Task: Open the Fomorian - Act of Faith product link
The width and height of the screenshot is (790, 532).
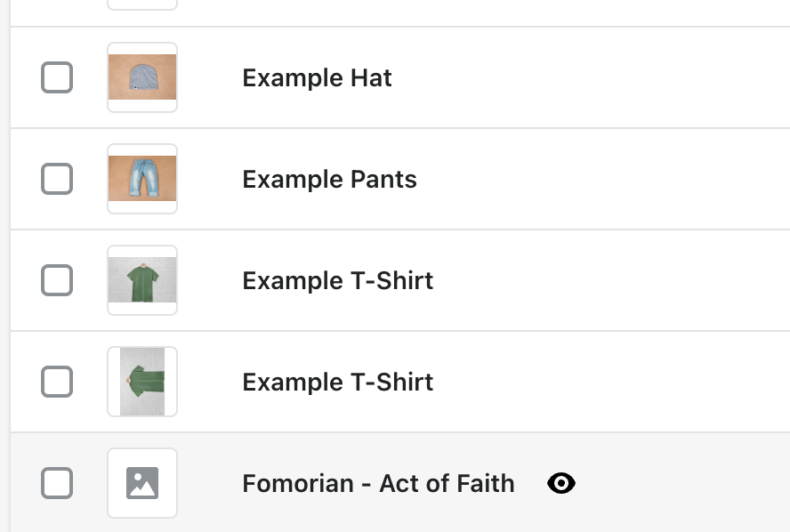Action: click(378, 483)
